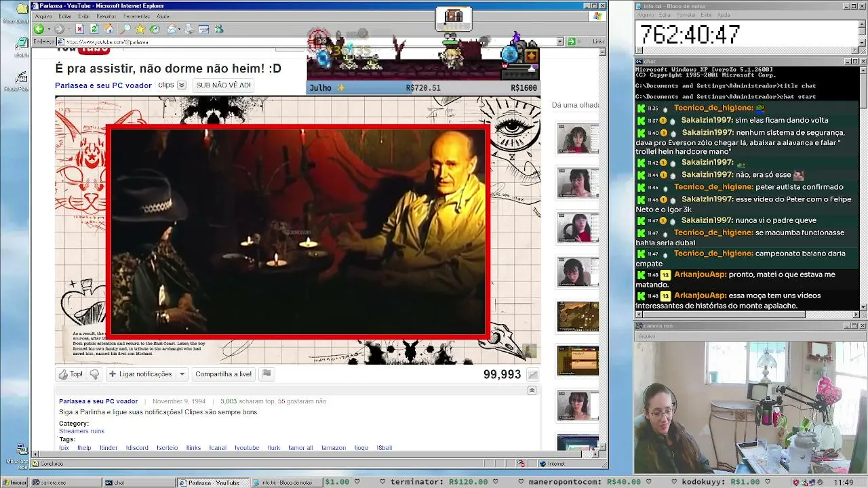This screenshot has height=488, width=868.
Task: Open the History toolbar icon
Action: [x=155, y=29]
